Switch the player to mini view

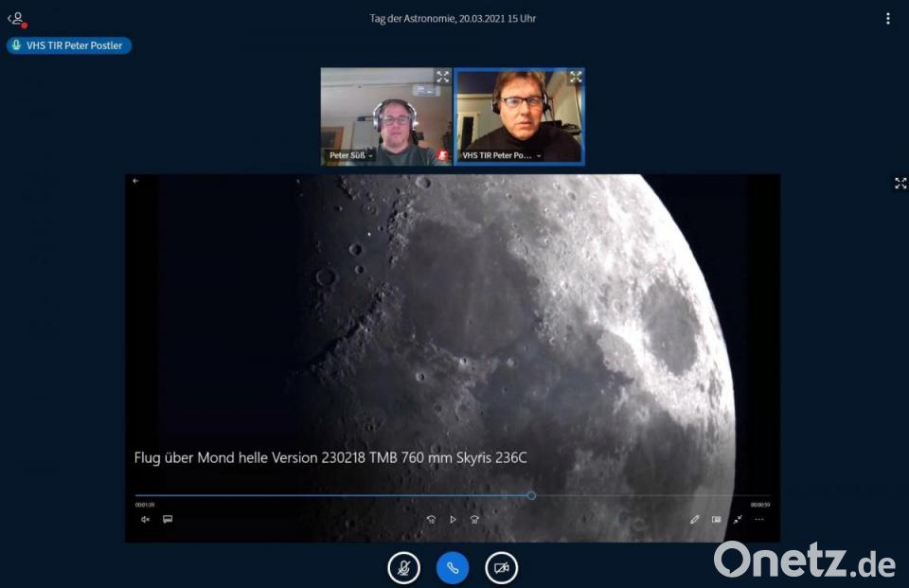coord(717,520)
